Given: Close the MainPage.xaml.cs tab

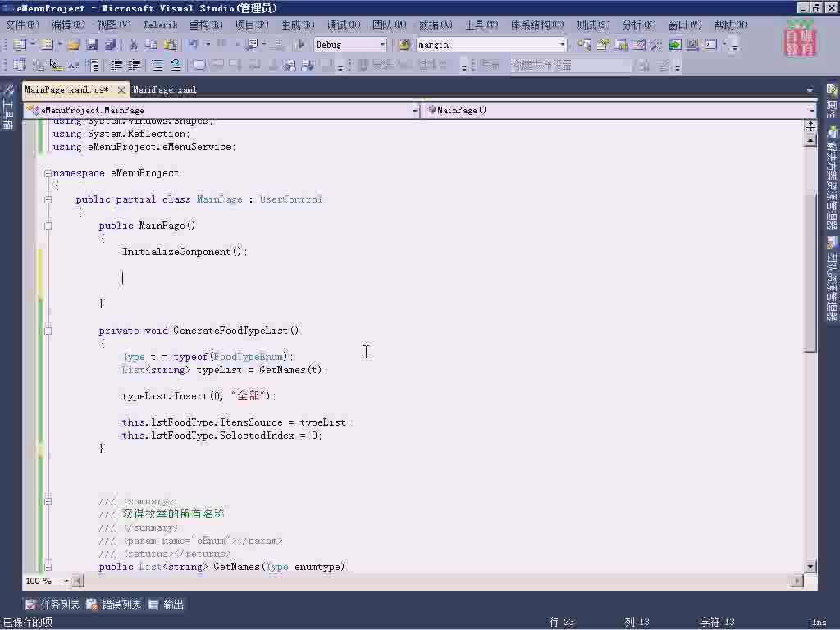Looking at the screenshot, I should (x=121, y=90).
